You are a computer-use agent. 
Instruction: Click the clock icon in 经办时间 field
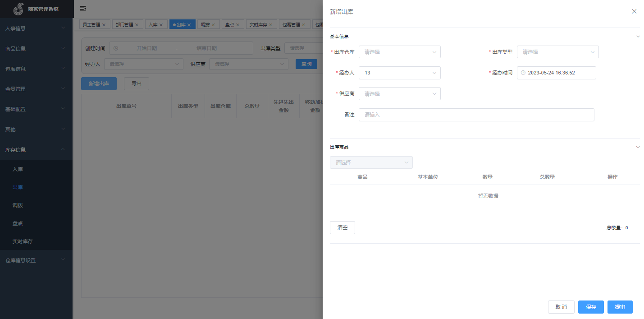tap(523, 73)
